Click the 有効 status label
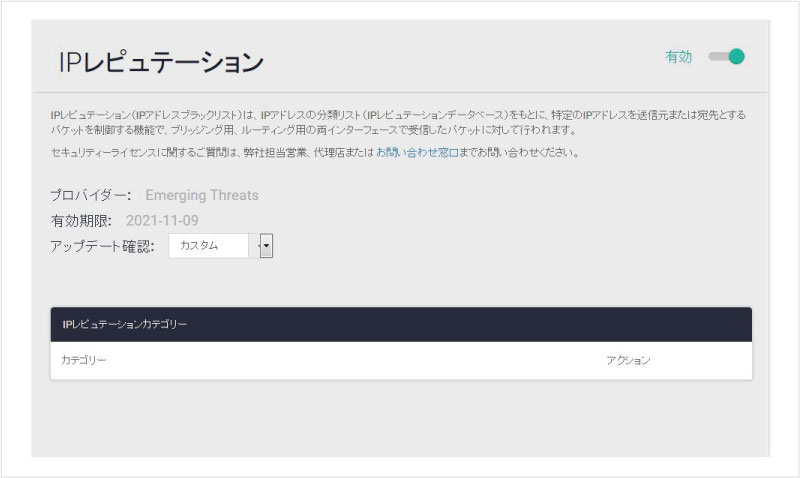 click(x=678, y=57)
